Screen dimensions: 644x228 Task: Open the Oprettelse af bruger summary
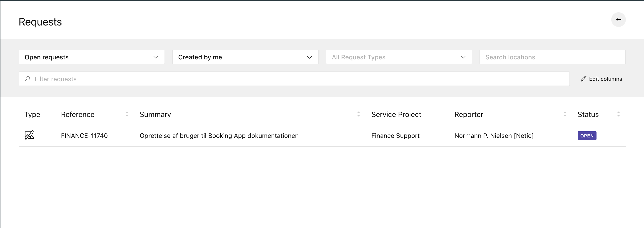(219, 136)
